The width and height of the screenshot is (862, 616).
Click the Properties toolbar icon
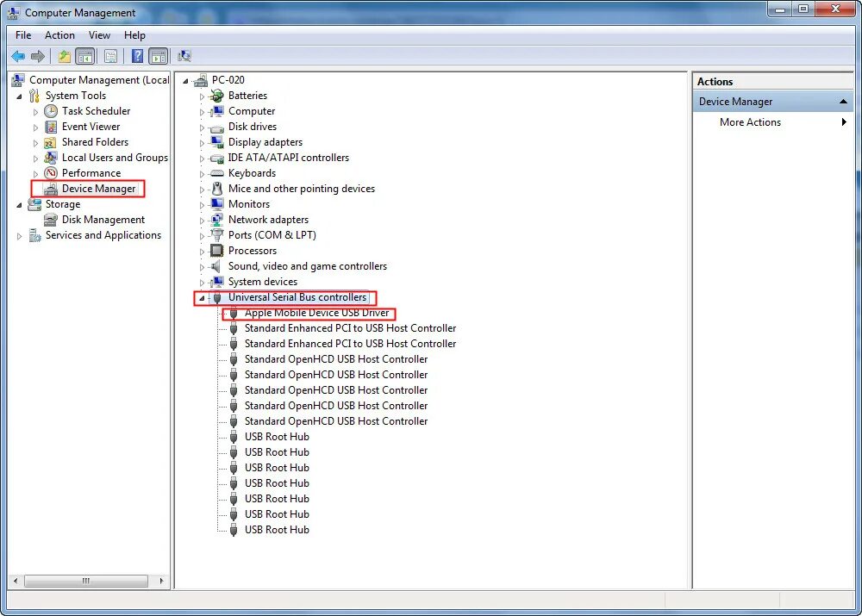[x=110, y=56]
